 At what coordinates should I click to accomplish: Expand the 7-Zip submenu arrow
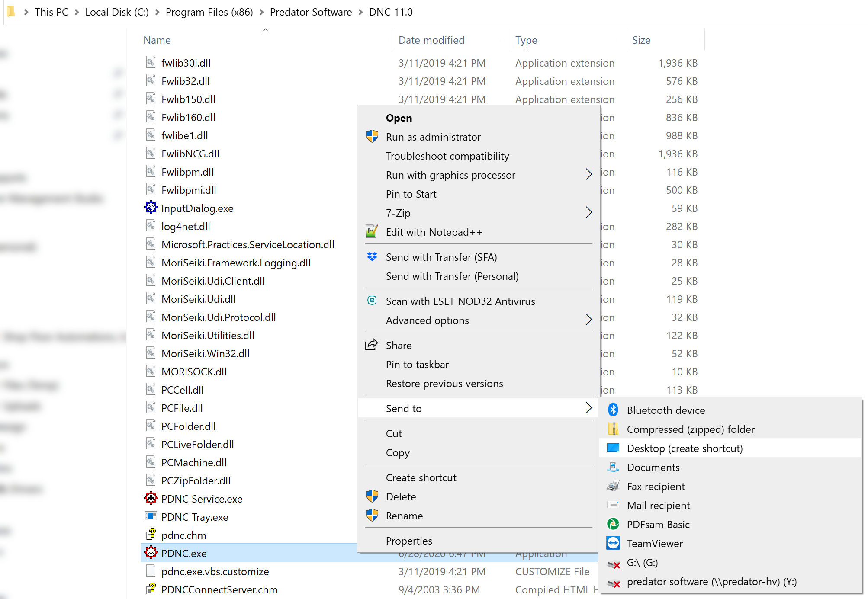coord(588,212)
